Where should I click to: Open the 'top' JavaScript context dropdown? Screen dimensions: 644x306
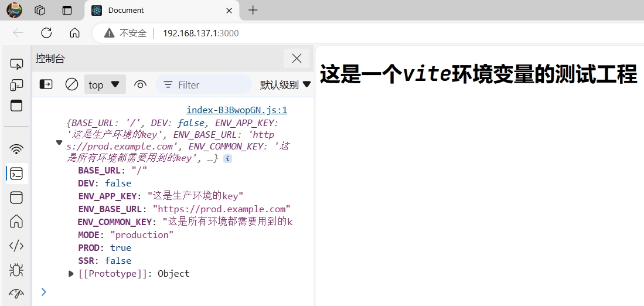[104, 84]
